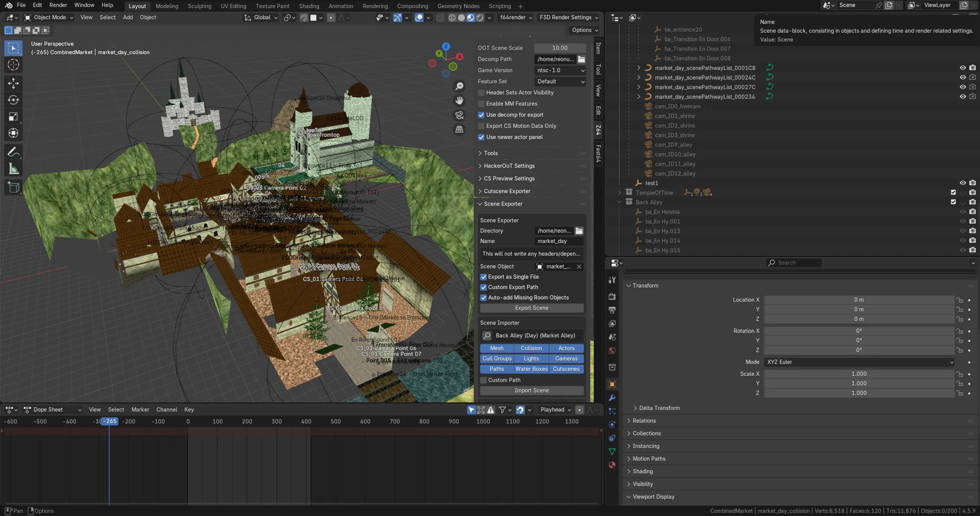Image resolution: width=980 pixels, height=516 pixels.
Task: Check Export CS Motion Data Only
Action: click(481, 126)
